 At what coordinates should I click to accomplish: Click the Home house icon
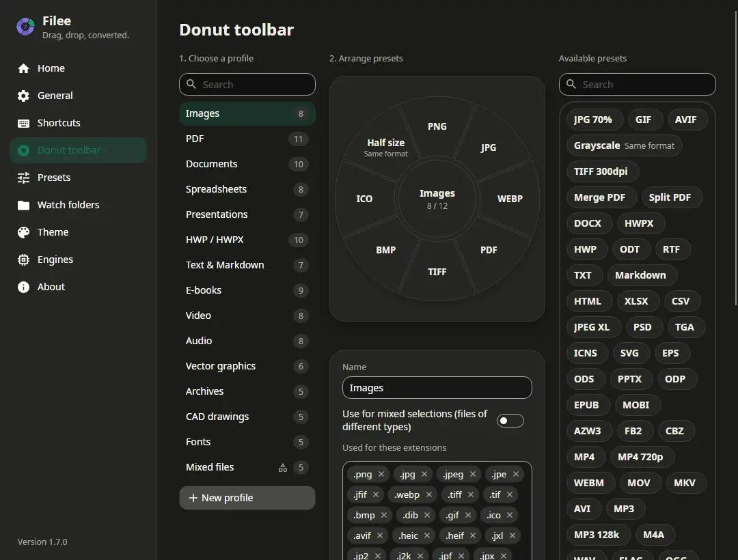click(23, 69)
